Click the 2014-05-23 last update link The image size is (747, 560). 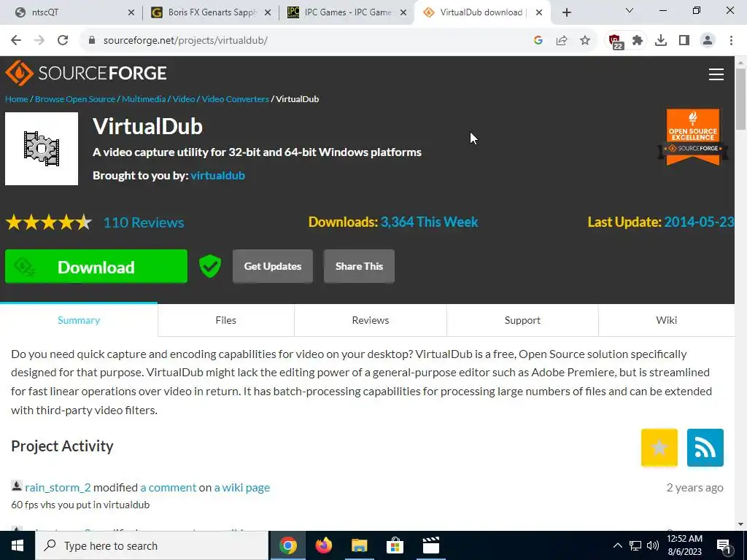[x=699, y=222]
